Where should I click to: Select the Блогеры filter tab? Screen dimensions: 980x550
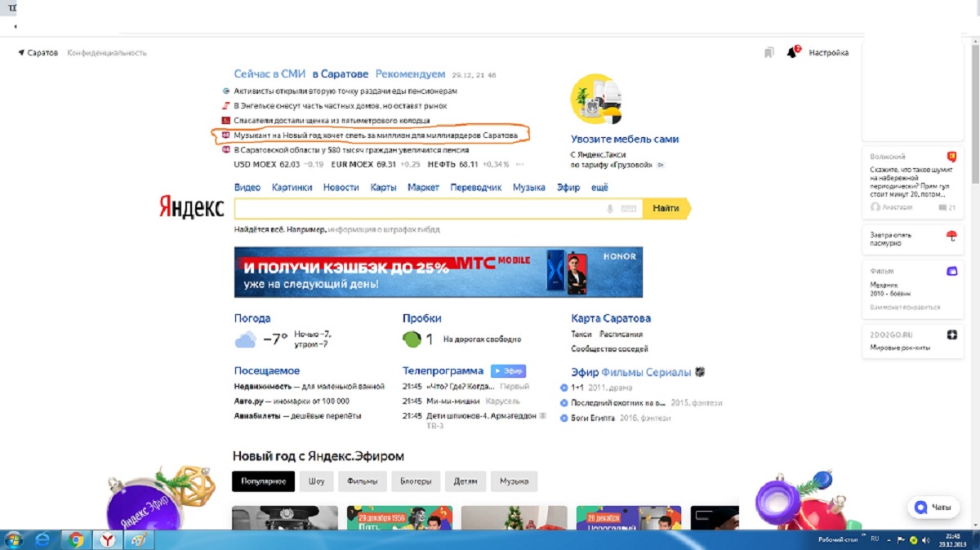(416, 481)
